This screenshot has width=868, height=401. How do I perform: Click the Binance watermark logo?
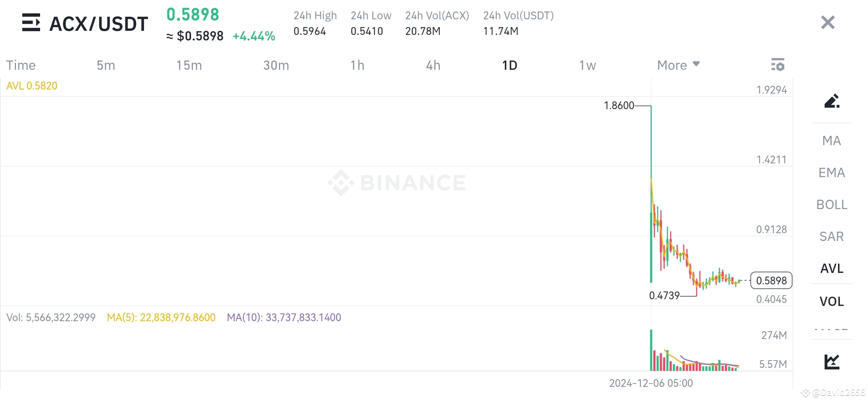point(396,182)
